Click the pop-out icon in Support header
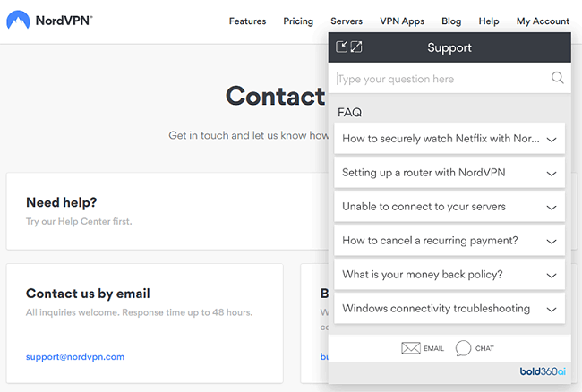The width and height of the screenshot is (582, 392). [x=341, y=47]
